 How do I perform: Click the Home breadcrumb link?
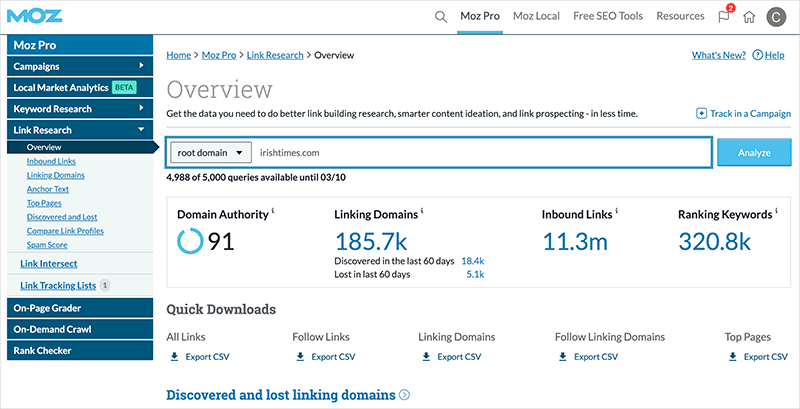179,55
